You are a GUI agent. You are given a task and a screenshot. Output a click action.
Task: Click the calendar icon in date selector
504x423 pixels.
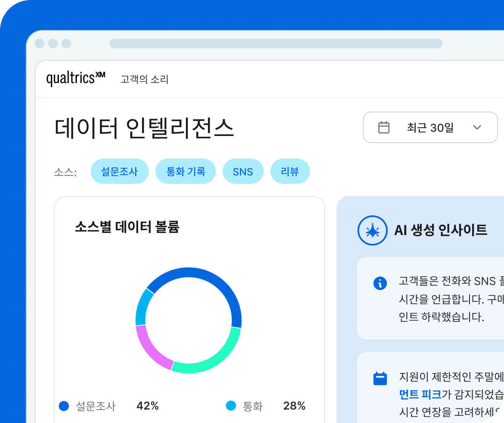point(384,127)
